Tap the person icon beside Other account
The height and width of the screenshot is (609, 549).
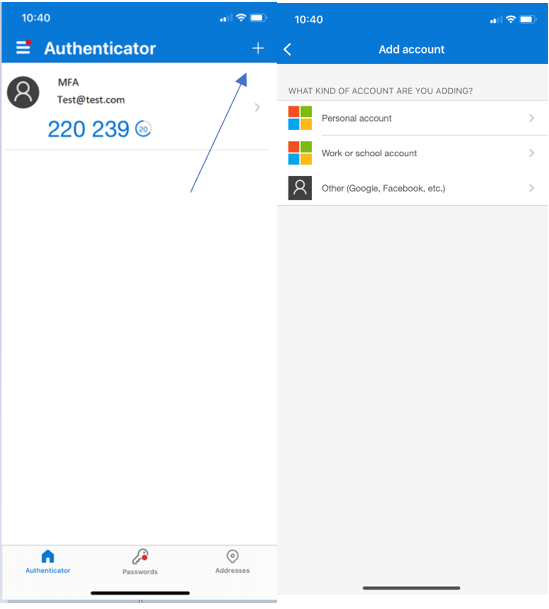pos(300,188)
